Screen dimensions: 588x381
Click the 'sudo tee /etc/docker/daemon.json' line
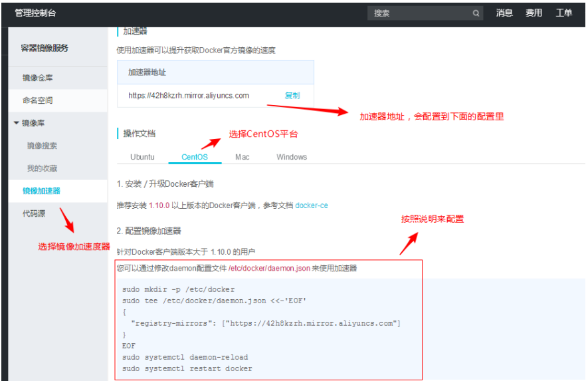tap(214, 301)
